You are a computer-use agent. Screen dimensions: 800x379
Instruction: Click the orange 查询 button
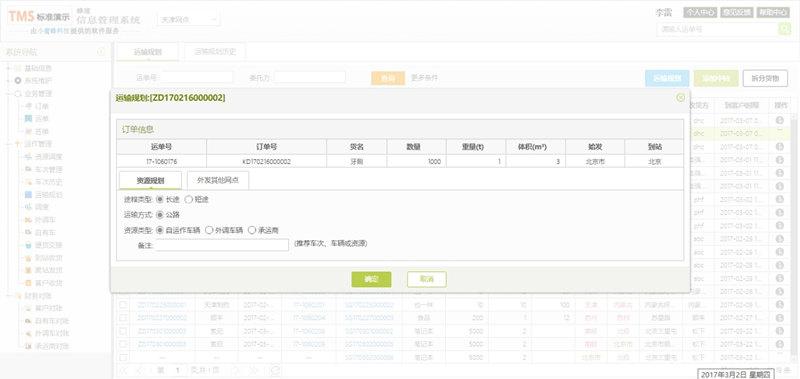coord(388,78)
